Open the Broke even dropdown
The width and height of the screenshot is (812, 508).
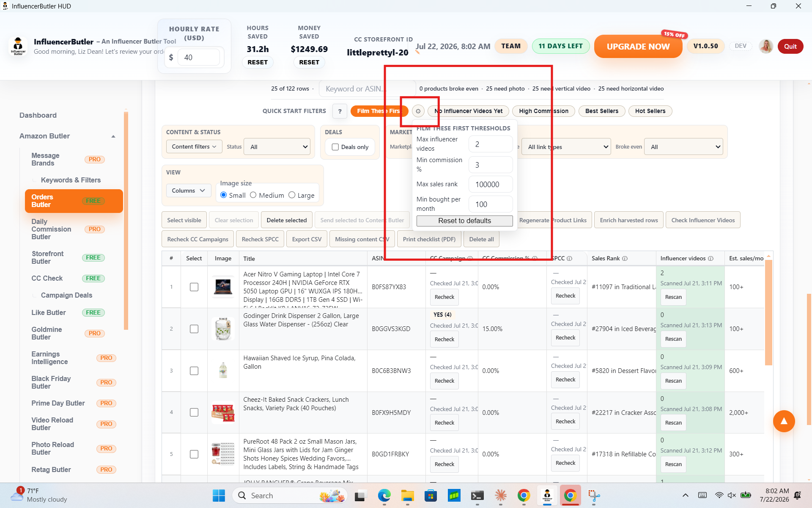coord(683,147)
